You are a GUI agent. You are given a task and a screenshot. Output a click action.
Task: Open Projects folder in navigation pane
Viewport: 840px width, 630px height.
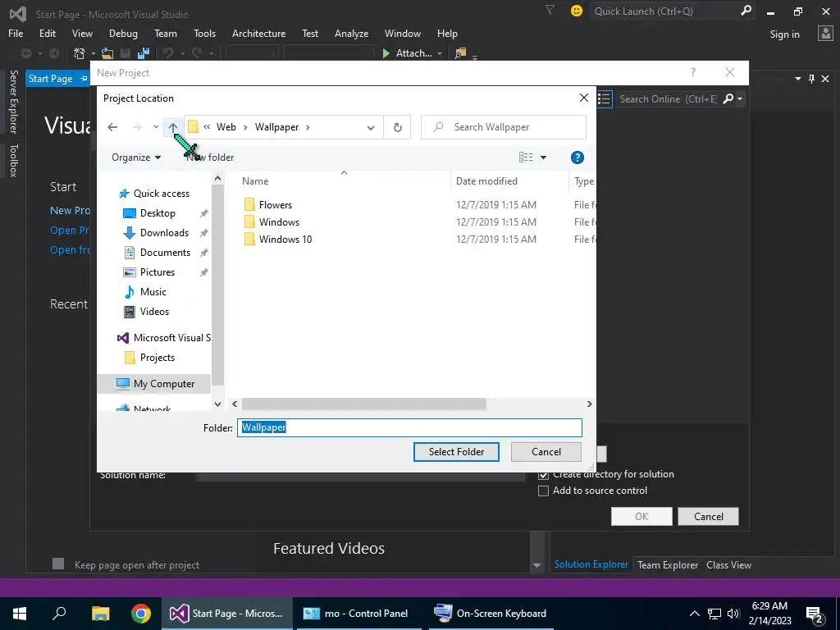pos(157,358)
